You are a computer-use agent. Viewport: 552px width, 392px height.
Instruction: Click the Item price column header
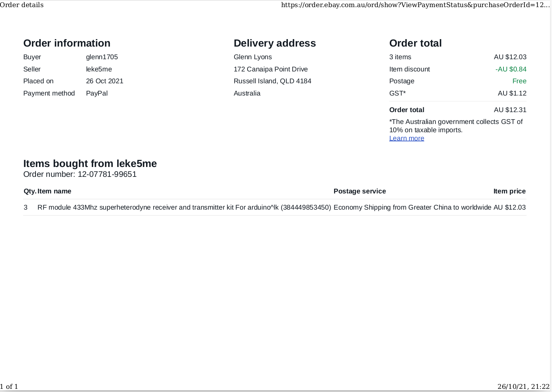point(509,191)
